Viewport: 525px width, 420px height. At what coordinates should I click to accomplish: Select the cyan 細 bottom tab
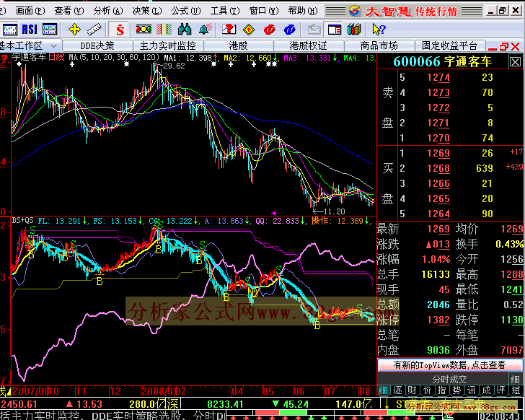(384, 390)
